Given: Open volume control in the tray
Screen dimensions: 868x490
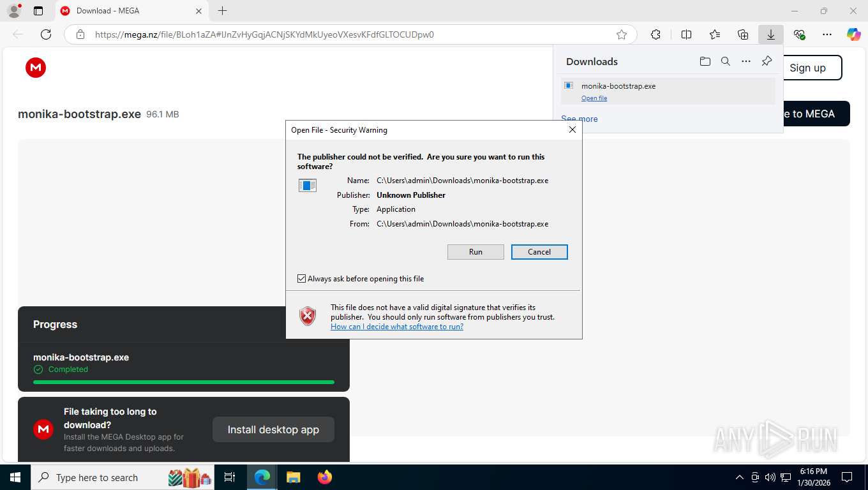Looking at the screenshot, I should click(x=770, y=477).
